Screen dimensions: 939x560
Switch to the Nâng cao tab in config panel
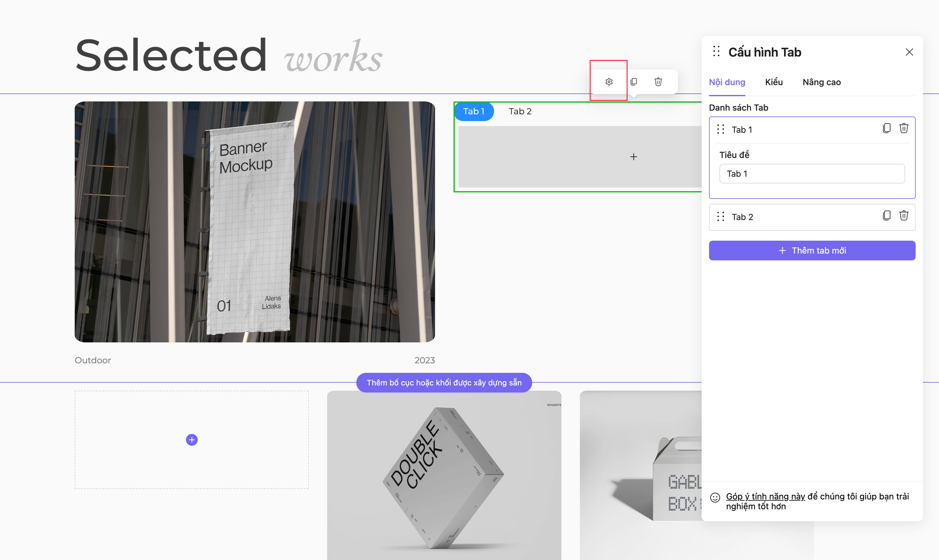click(822, 82)
